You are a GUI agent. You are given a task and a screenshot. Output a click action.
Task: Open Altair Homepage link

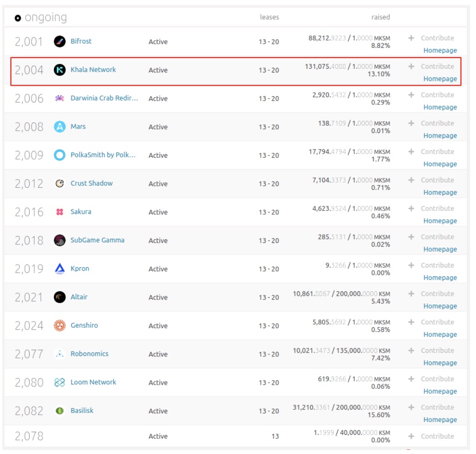pyautogui.click(x=440, y=306)
